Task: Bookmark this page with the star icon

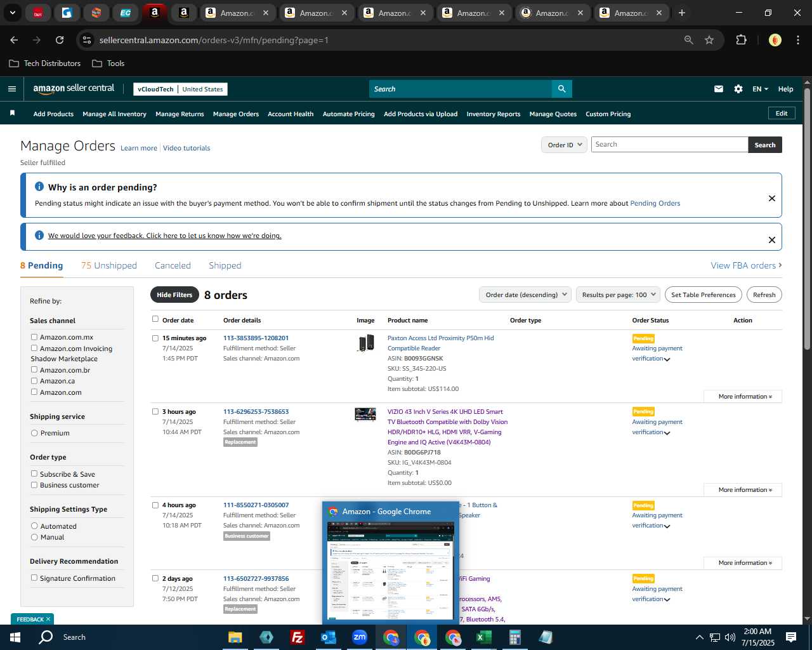Action: tap(709, 40)
